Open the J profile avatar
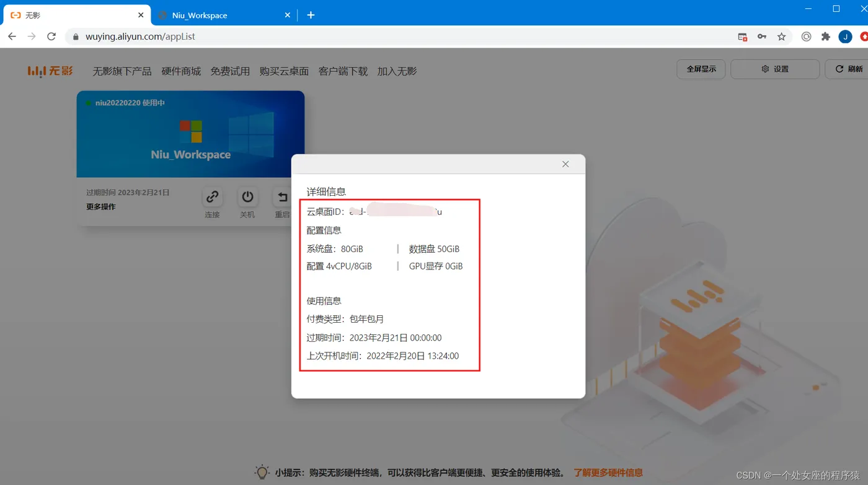Screen dimensions: 868x485 (x=845, y=37)
